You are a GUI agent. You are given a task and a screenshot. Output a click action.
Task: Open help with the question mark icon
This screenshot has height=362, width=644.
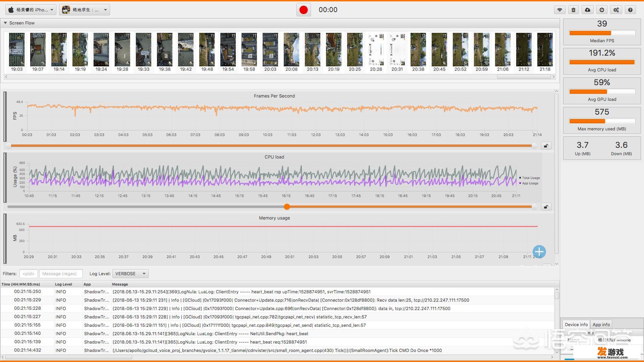pos(630,10)
